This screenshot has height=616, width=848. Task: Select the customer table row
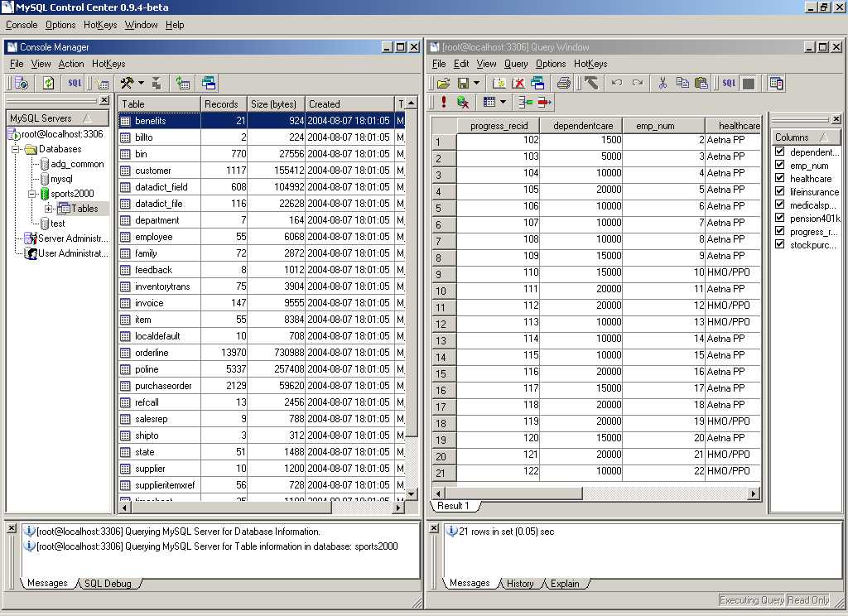click(x=262, y=171)
